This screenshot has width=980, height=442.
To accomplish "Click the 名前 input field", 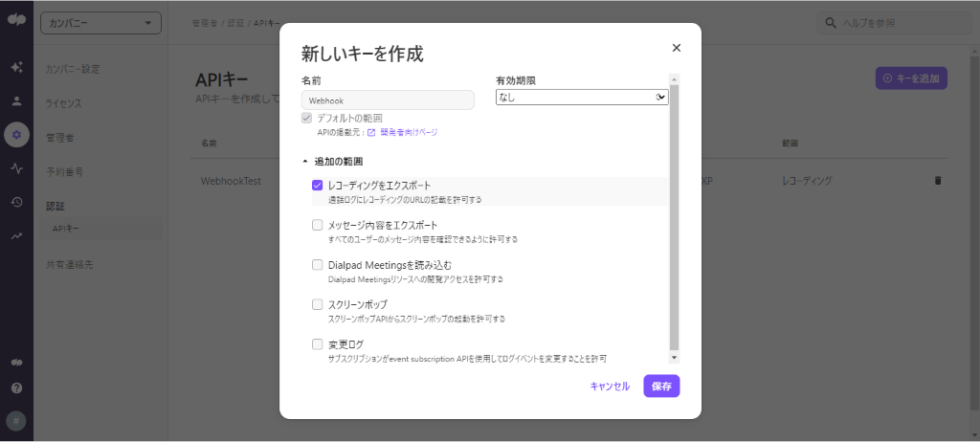I will 388,99.
